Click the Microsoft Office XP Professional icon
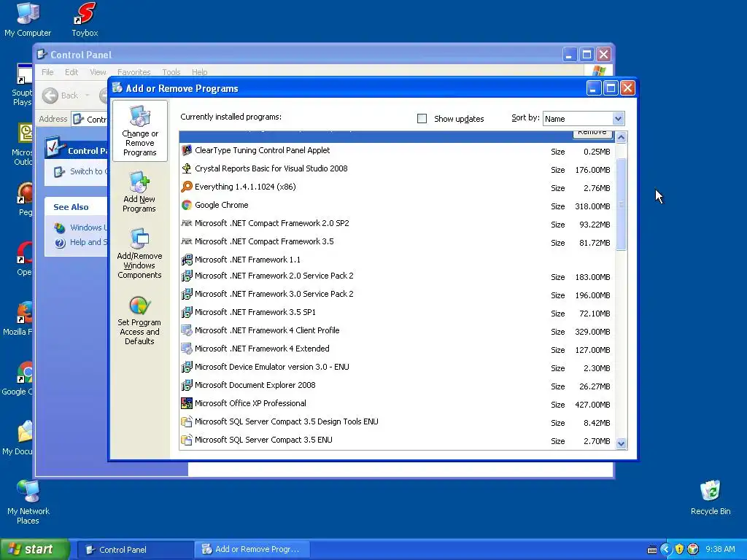 coord(187,403)
